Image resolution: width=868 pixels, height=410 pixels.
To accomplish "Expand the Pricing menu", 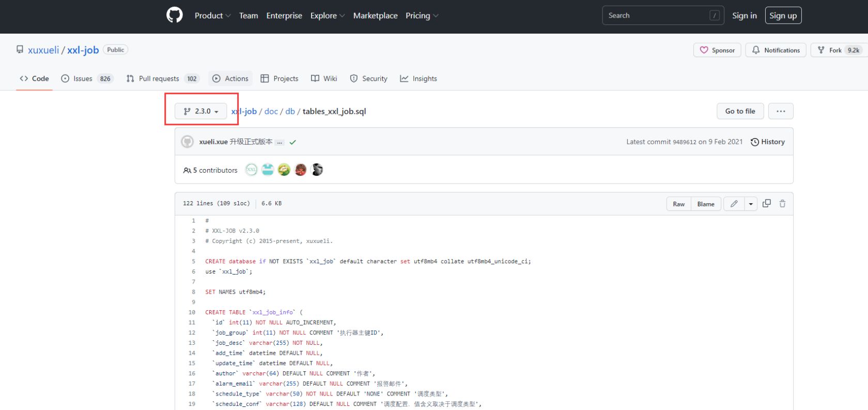I will tap(422, 16).
